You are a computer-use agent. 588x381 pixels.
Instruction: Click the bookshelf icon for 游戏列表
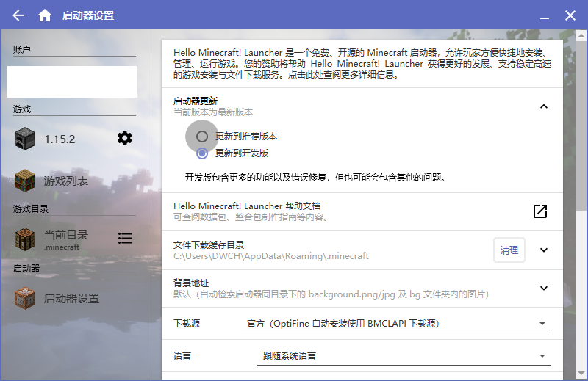[x=25, y=181]
